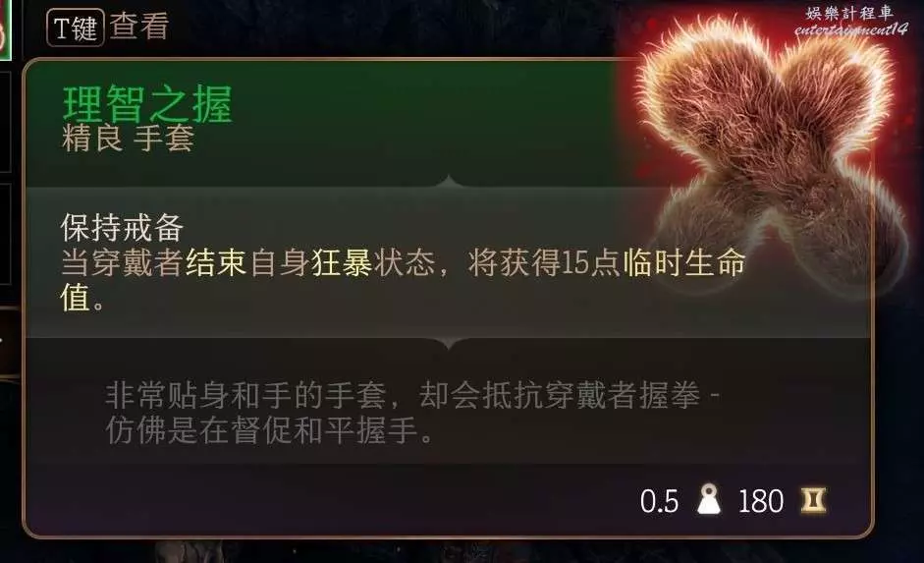Click the watermark 娱樂計程車 text
This screenshot has width=924, height=563.
click(x=849, y=13)
